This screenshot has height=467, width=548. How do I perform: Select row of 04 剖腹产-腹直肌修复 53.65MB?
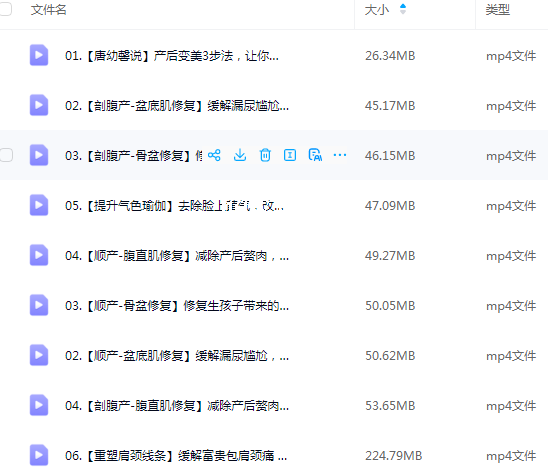click(274, 405)
